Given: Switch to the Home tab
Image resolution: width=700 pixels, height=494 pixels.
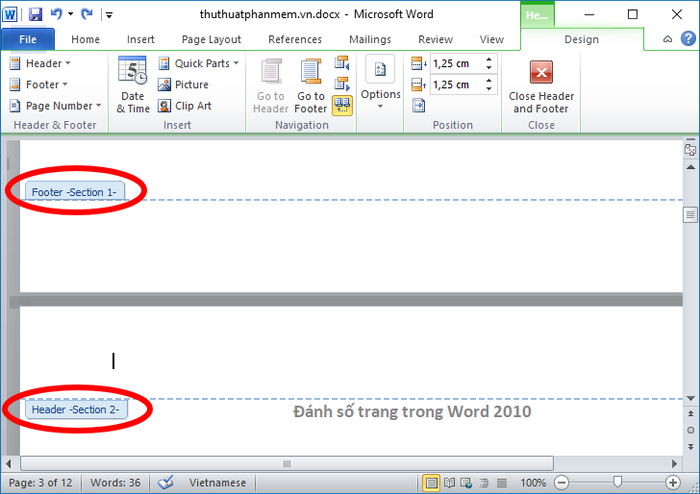Looking at the screenshot, I should pos(85,39).
